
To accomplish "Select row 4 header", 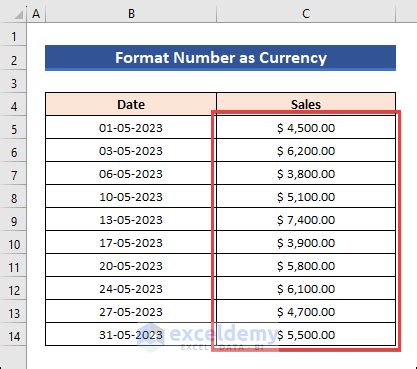I will 13,105.
